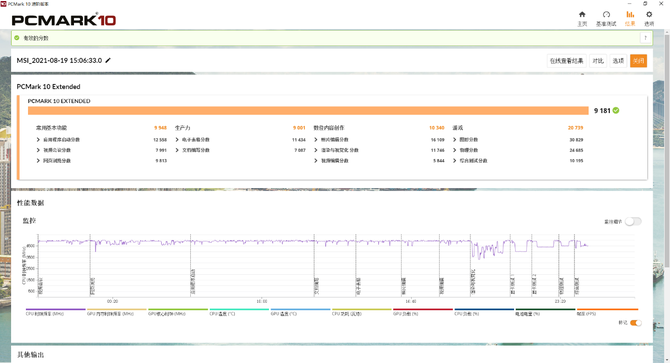670x363 pixels.
Task: Click the GPU temperature legend color bar
Action: [300, 309]
